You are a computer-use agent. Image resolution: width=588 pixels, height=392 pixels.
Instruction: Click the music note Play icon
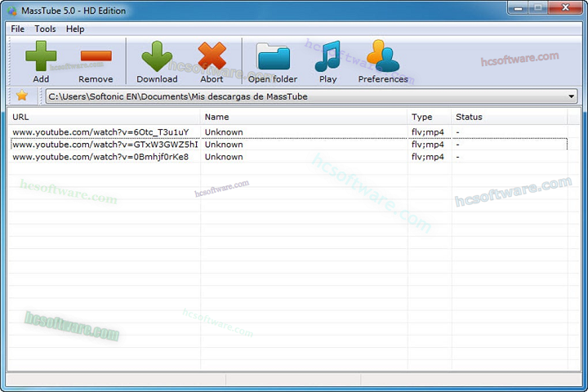(328, 56)
